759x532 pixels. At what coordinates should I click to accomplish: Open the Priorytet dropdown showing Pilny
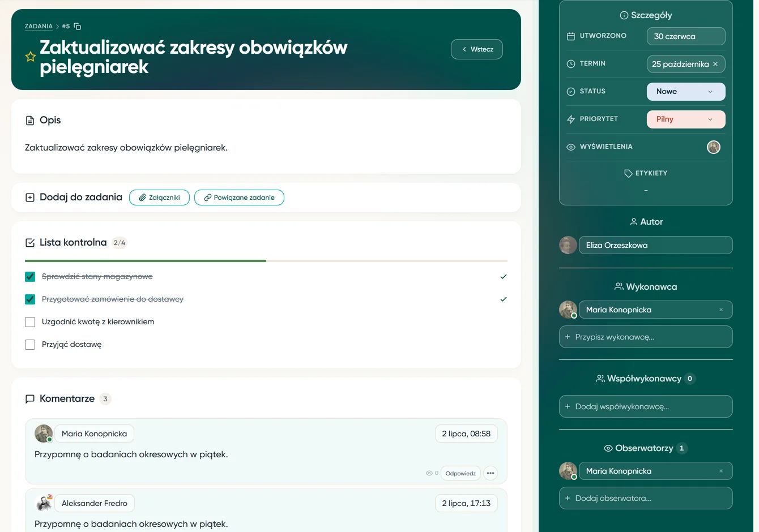[686, 119]
